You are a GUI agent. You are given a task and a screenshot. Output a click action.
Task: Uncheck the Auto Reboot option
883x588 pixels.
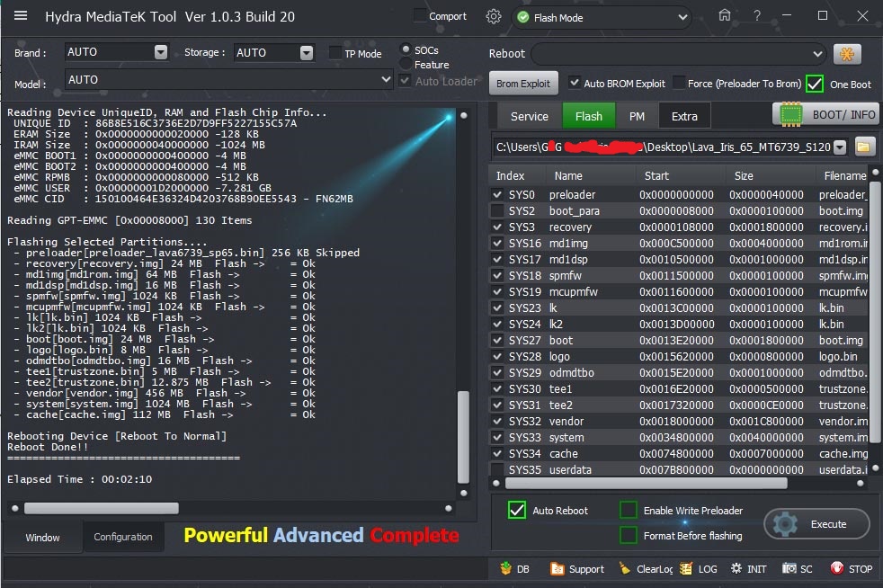(x=517, y=510)
